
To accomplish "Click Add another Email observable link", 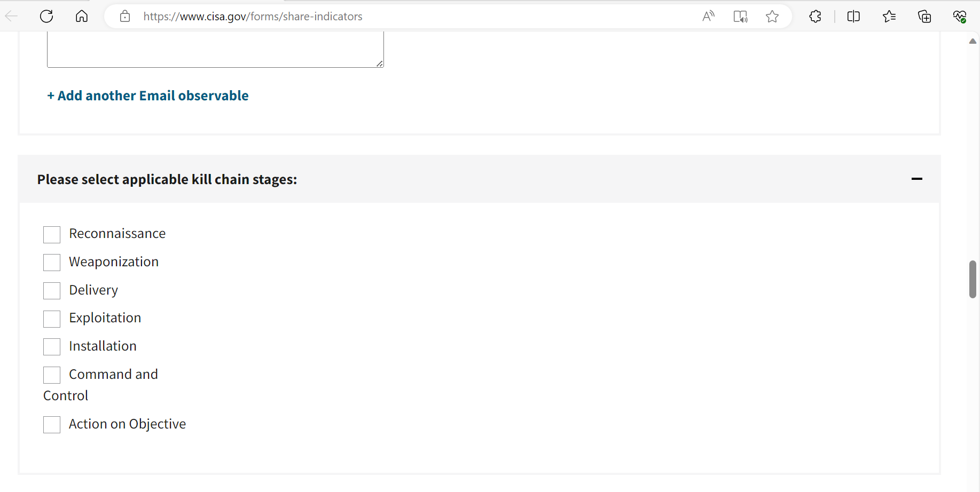I will pyautogui.click(x=148, y=96).
